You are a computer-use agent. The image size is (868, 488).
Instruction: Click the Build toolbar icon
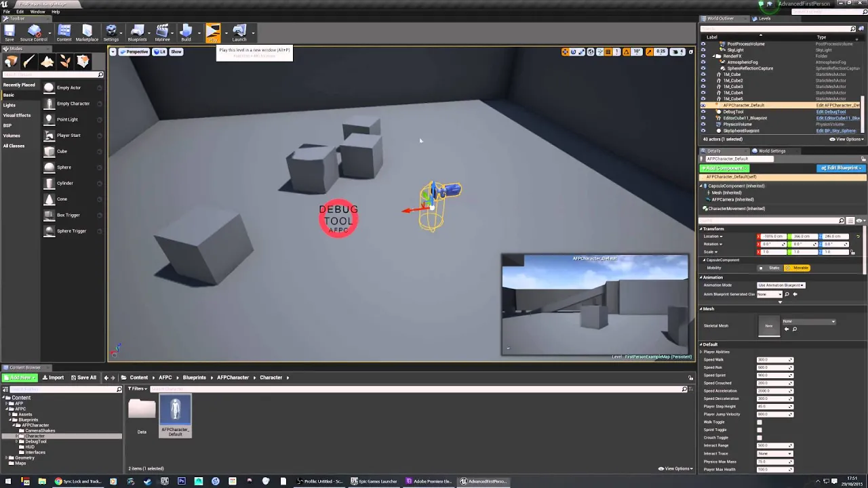pyautogui.click(x=186, y=33)
